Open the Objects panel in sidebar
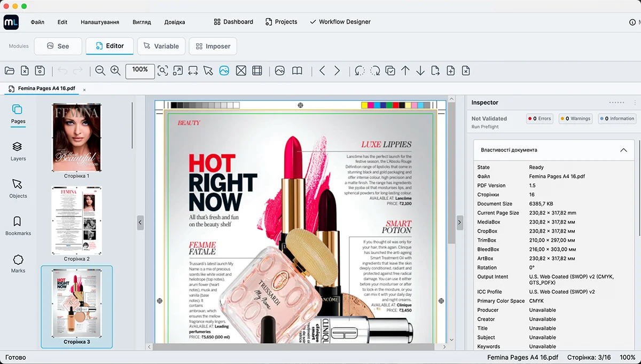 [18, 188]
